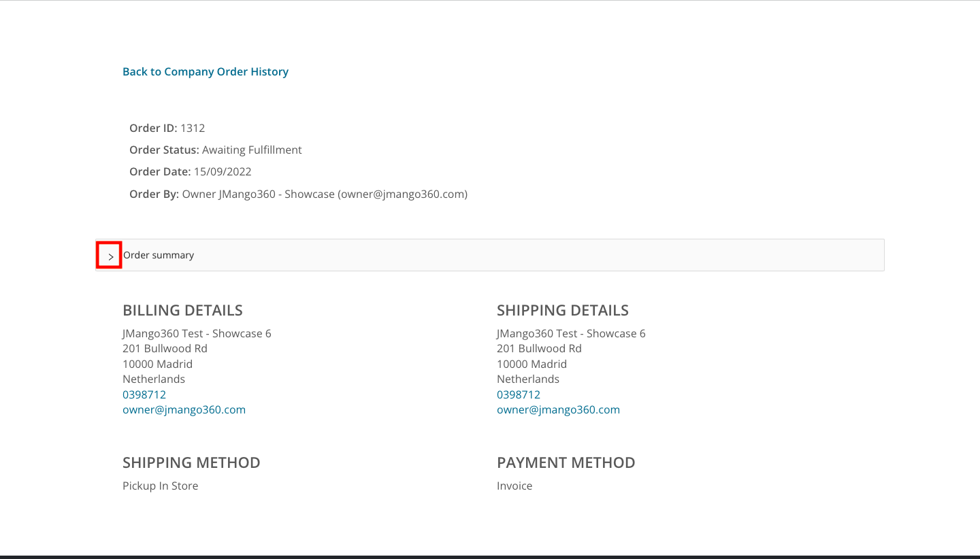Go back to Company Order History

[205, 71]
